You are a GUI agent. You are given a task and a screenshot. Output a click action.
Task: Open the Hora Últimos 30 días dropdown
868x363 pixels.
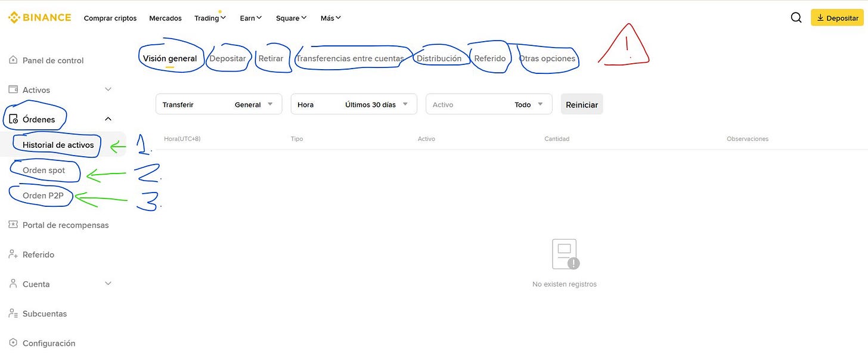pos(354,104)
